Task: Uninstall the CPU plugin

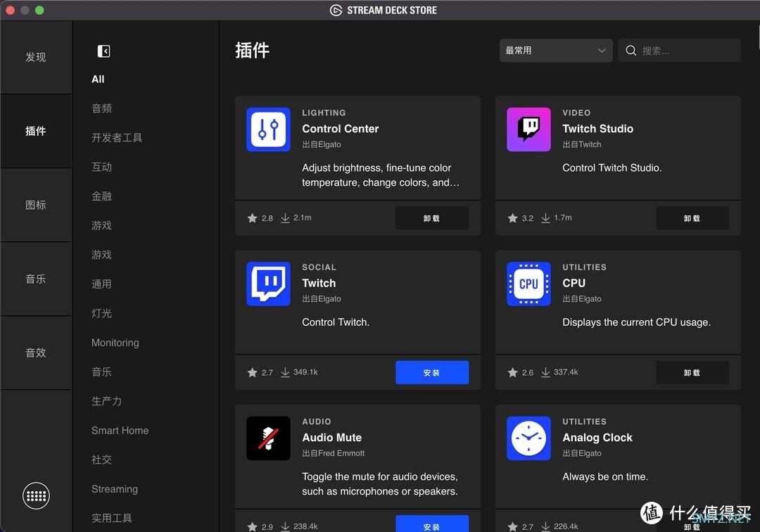Action: [x=692, y=372]
